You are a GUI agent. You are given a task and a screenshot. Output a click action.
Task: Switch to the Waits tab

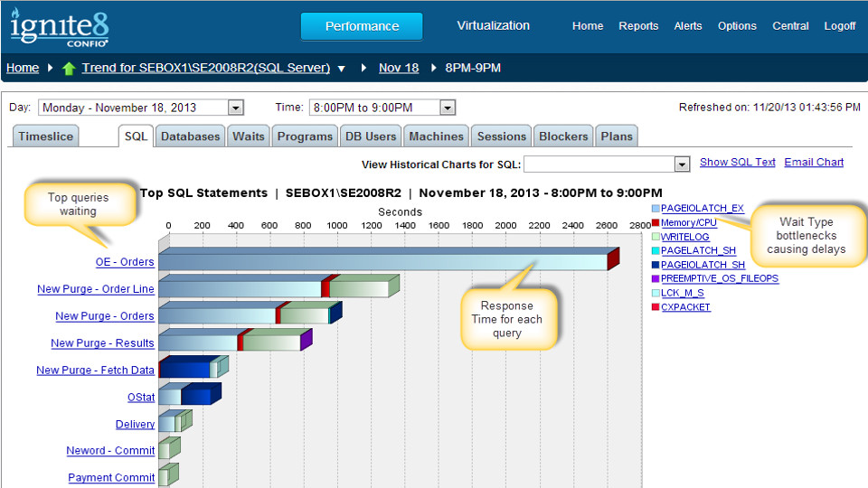click(249, 136)
